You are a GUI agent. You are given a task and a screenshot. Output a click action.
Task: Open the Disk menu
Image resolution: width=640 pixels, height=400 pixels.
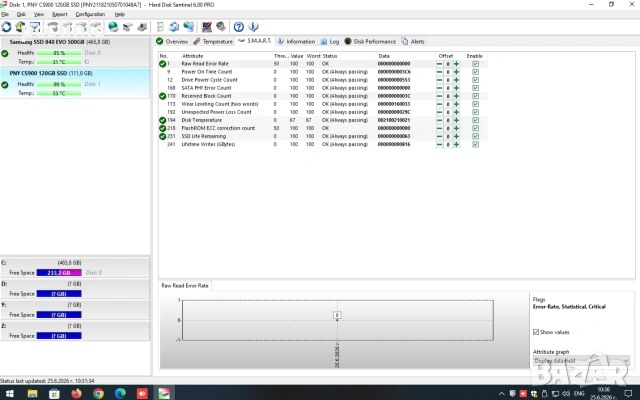tap(21, 14)
